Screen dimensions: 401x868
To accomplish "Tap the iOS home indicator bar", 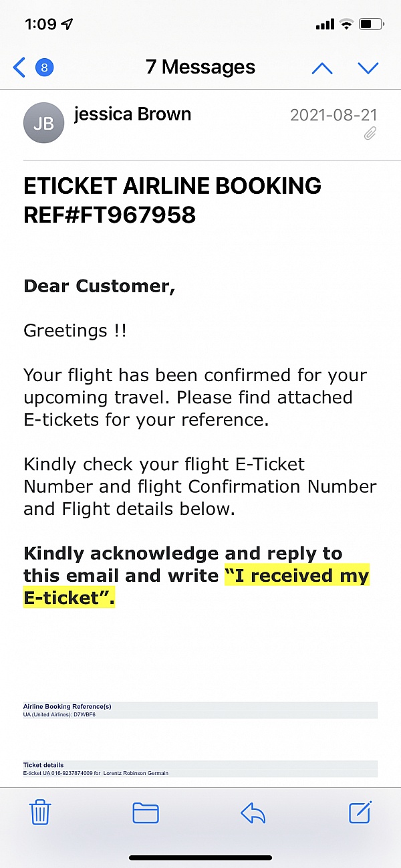I will point(200,858).
